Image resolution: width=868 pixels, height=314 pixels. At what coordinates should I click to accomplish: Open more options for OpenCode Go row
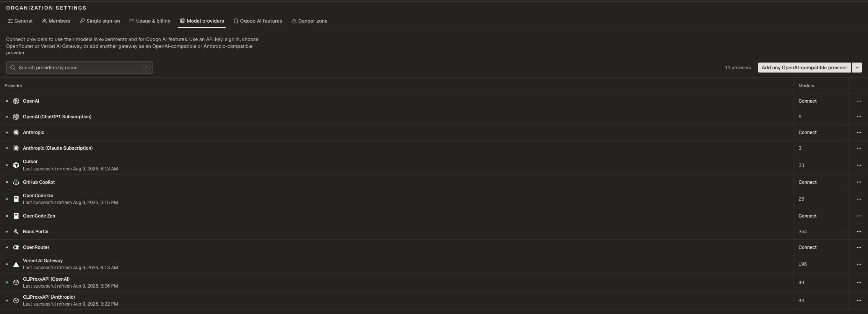[859, 199]
